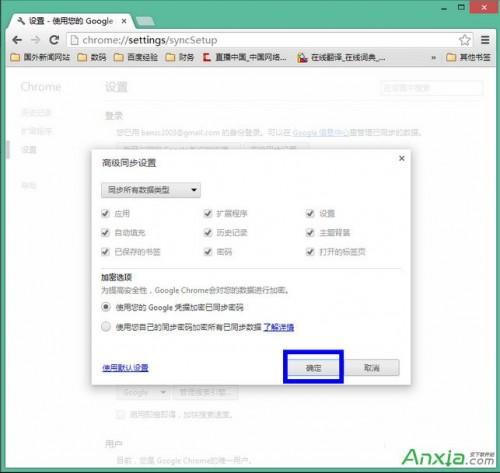500x473 pixels.
Task: Click the wrench icon on the 设置 tab
Action: (x=21, y=21)
